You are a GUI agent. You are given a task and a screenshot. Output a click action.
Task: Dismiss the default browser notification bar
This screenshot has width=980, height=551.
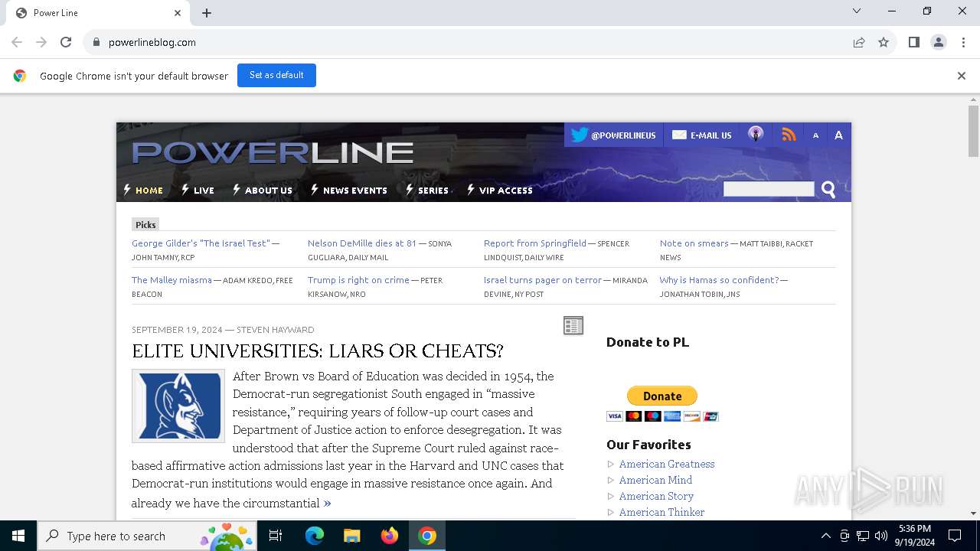(962, 76)
